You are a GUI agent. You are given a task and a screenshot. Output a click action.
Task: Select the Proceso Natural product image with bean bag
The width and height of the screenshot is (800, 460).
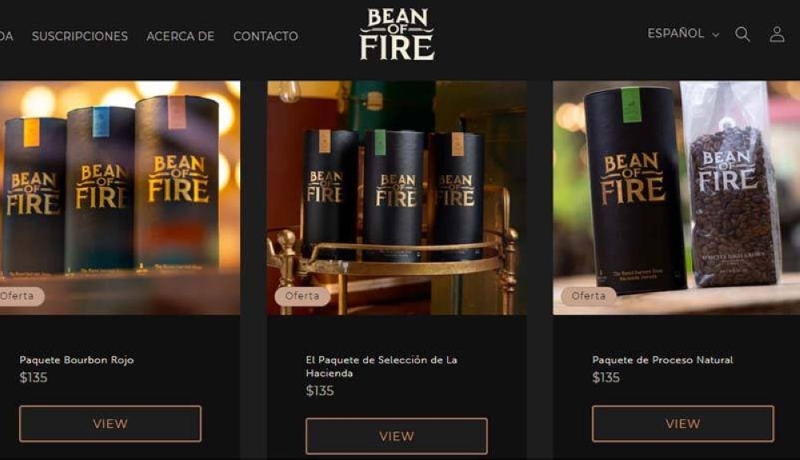tap(677, 197)
